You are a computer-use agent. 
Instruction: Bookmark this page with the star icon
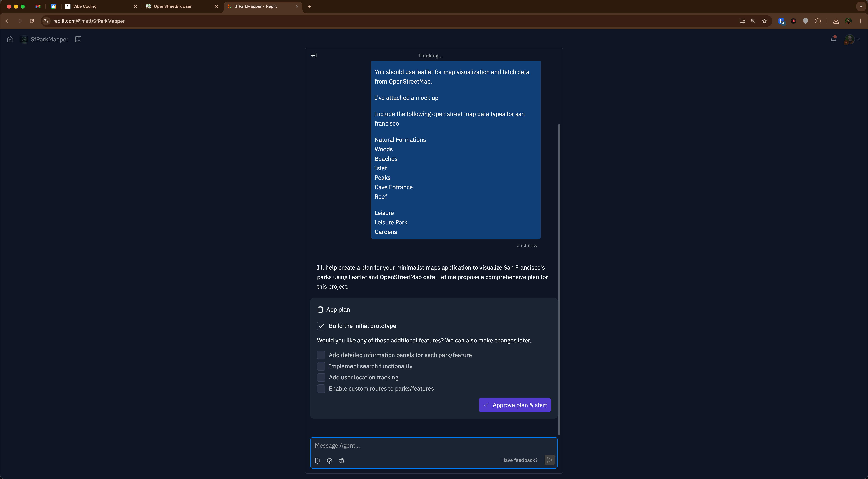coord(764,21)
